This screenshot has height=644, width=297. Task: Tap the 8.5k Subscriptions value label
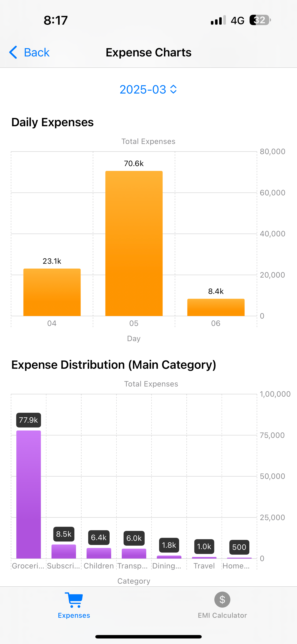coord(64,534)
